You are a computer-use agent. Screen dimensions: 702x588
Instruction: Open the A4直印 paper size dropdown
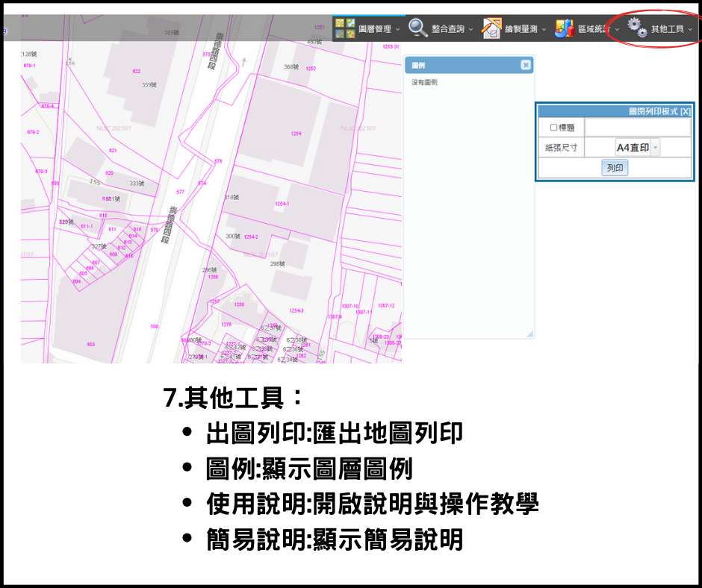[x=656, y=148]
